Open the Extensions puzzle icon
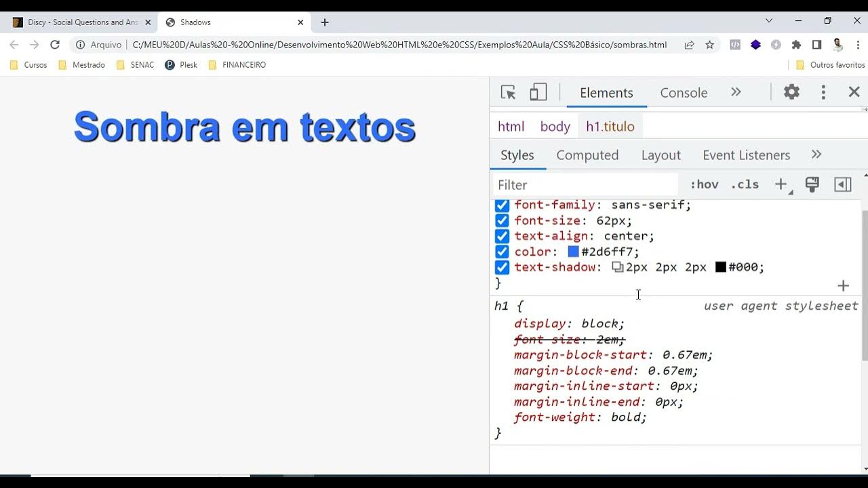Image resolution: width=868 pixels, height=488 pixels. (x=797, y=45)
